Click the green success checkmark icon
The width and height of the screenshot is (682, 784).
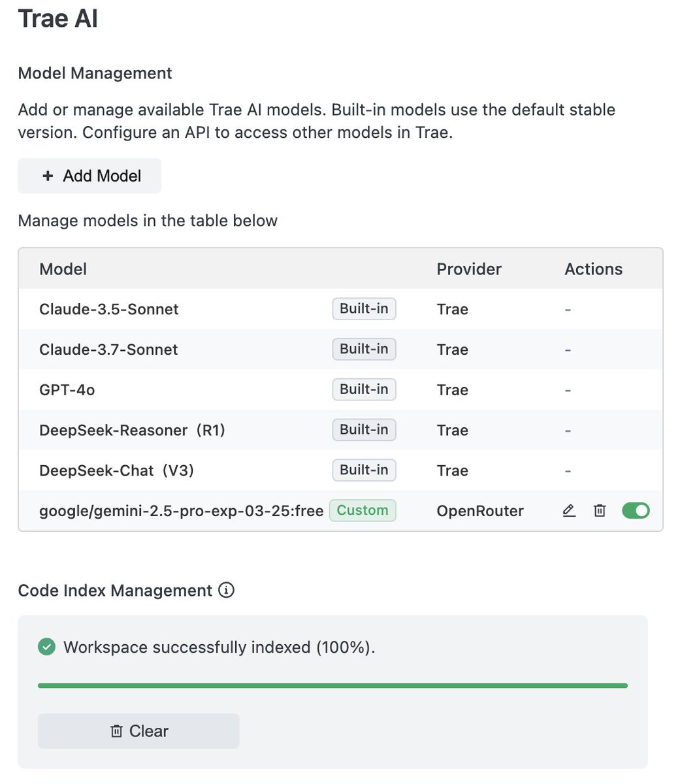point(46,647)
